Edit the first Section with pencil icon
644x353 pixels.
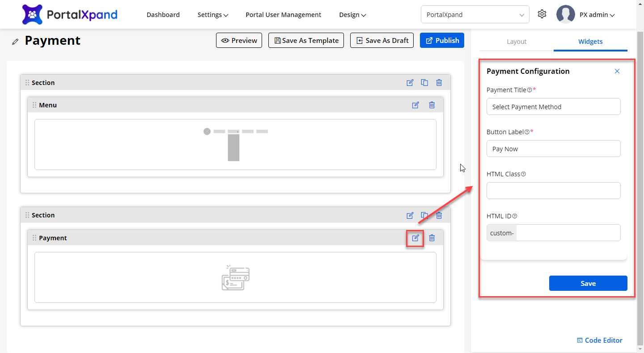pyautogui.click(x=410, y=83)
